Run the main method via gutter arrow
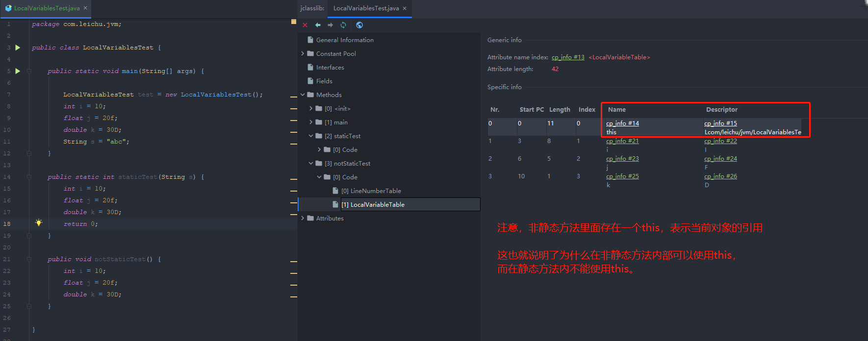This screenshot has height=341, width=868. [18, 71]
